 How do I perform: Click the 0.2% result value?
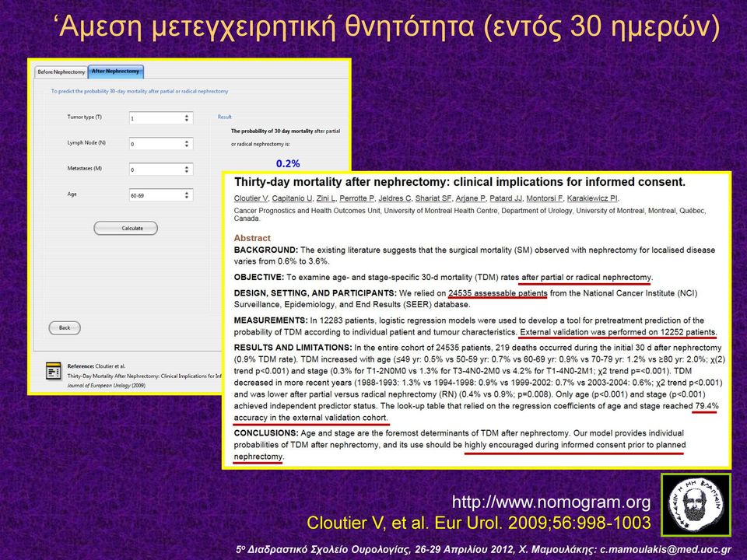(288, 163)
